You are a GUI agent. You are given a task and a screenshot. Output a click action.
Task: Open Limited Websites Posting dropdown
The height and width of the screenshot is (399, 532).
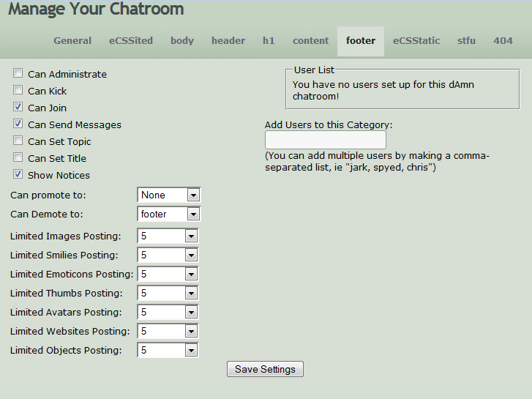(168, 331)
